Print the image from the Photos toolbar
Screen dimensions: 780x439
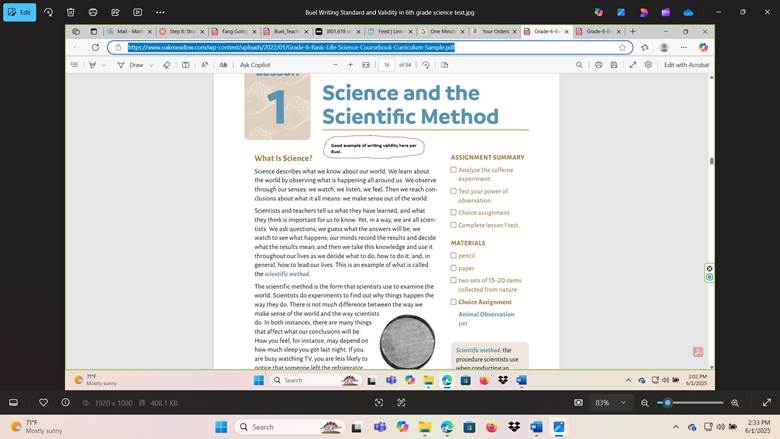[x=93, y=12]
